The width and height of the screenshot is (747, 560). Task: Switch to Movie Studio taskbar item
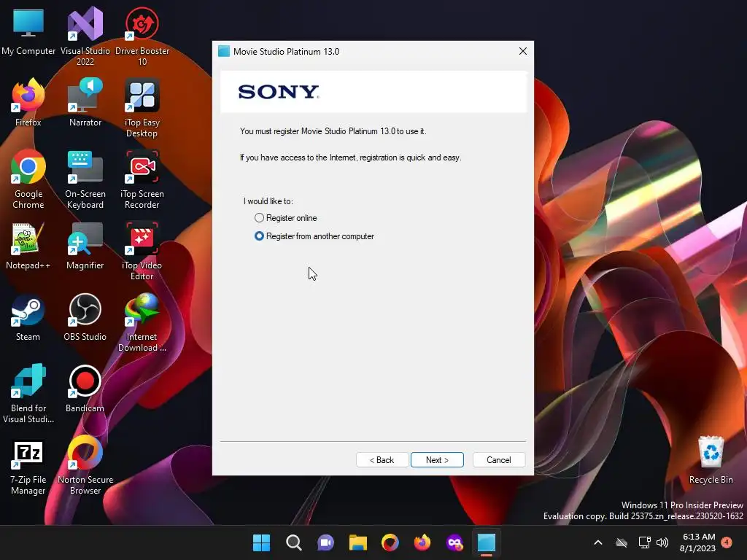tap(487, 542)
